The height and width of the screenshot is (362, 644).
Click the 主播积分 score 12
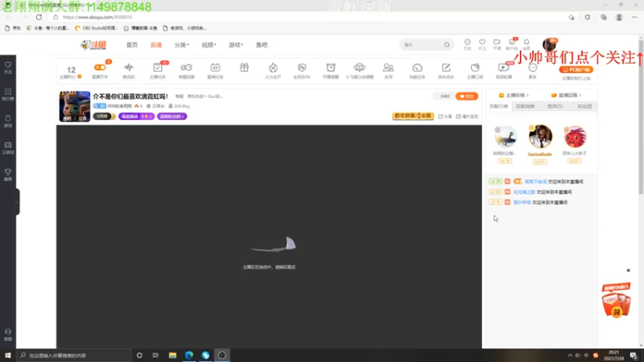tap(71, 70)
